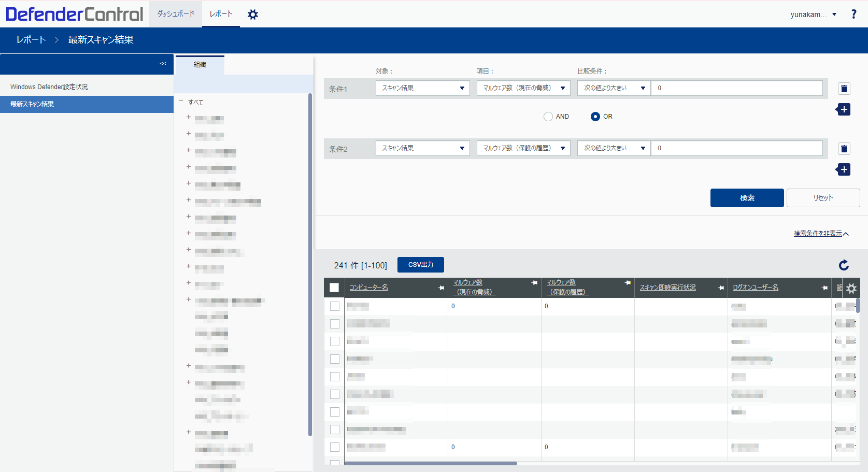Check the sixth result row checkbox
The image size is (868, 472).
coord(335,394)
